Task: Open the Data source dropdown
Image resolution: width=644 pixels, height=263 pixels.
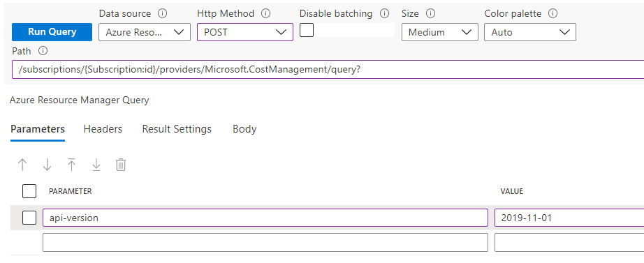Action: [x=145, y=32]
